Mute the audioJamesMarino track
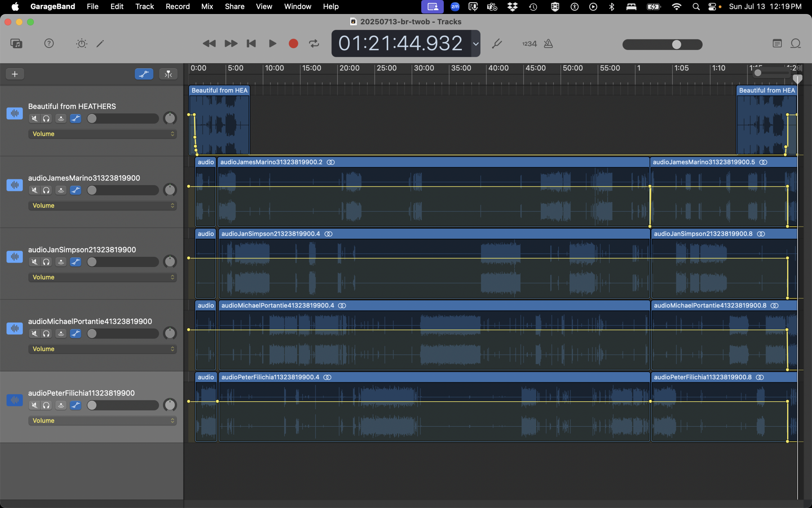Viewport: 812px width, 508px height. click(x=34, y=190)
